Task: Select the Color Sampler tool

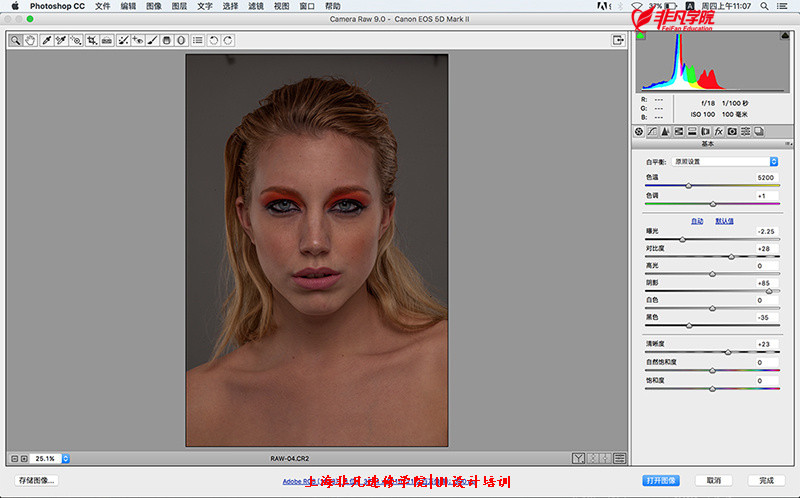Action: 61,40
